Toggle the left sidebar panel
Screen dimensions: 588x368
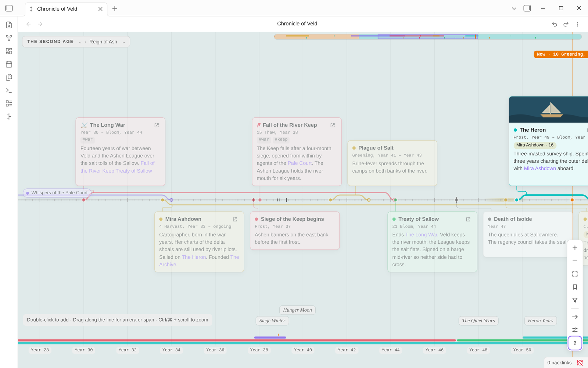click(9, 8)
